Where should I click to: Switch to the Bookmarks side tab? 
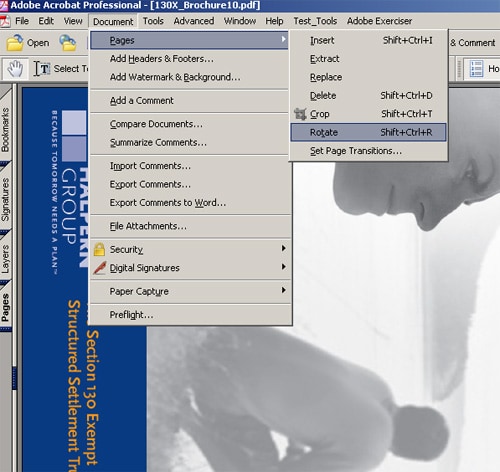(x=6, y=127)
